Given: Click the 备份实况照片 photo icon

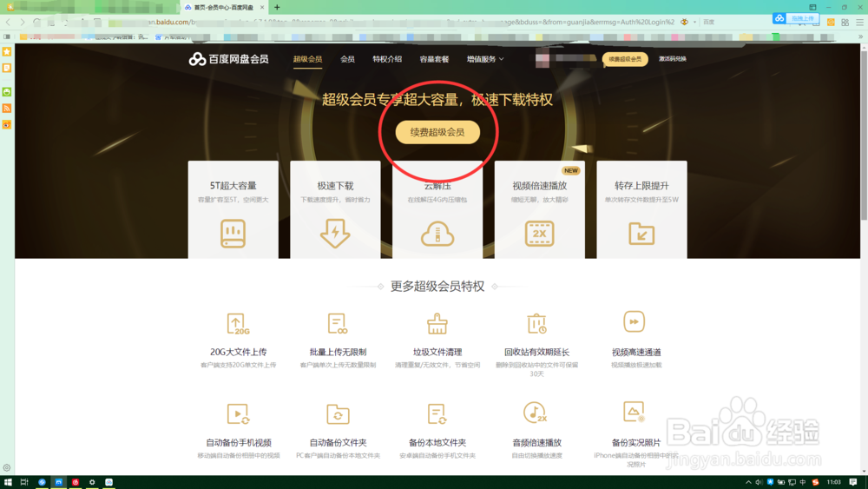Looking at the screenshot, I should click(x=634, y=412).
